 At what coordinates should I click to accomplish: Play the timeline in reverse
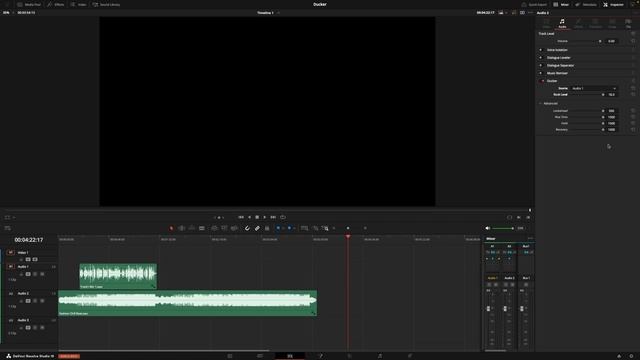pyautogui.click(x=249, y=218)
